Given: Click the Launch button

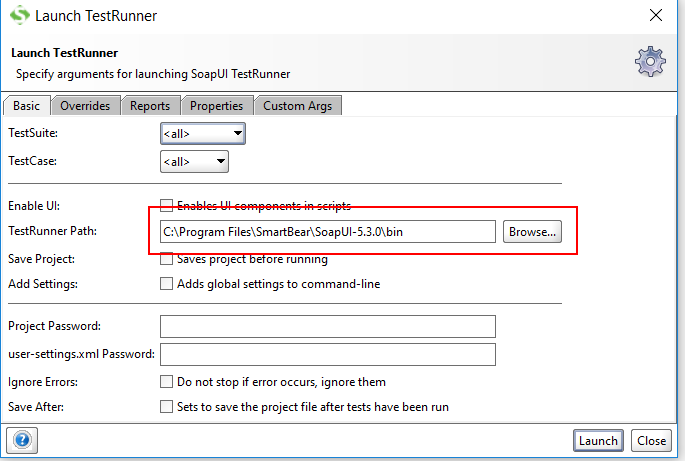Looking at the screenshot, I should (x=598, y=440).
